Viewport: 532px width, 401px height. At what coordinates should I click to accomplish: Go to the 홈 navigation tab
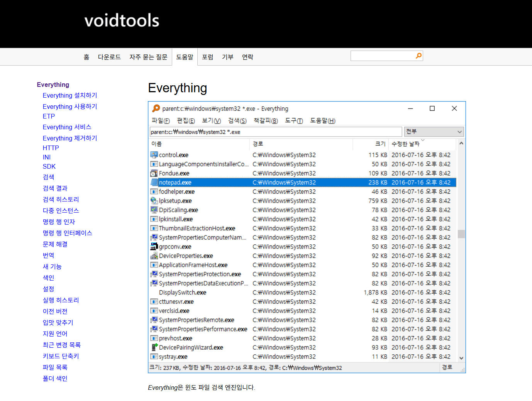click(x=86, y=57)
